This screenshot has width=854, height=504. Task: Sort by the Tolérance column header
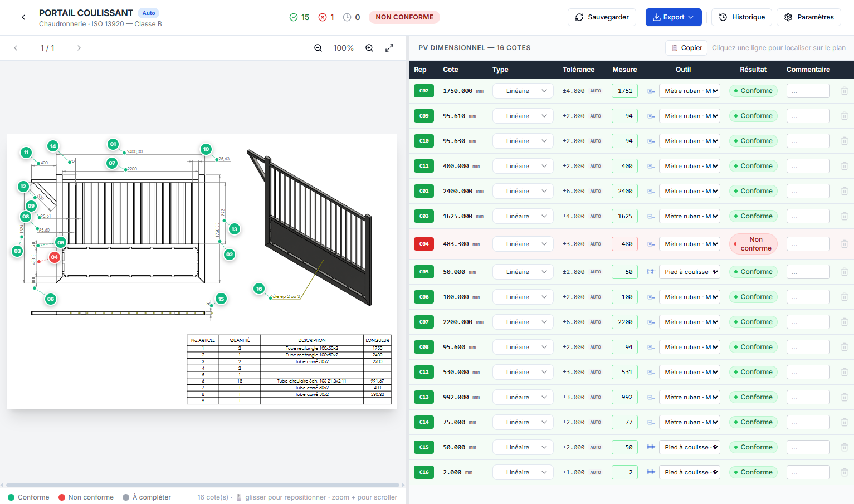click(578, 70)
